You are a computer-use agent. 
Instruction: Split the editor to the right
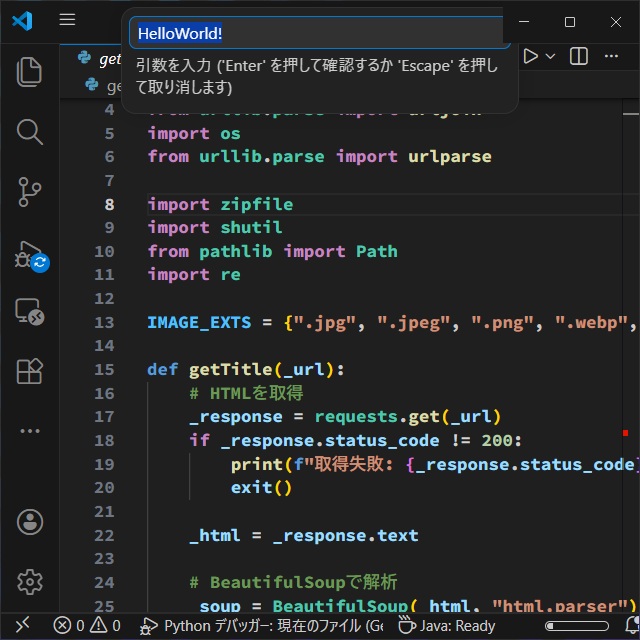coord(579,57)
